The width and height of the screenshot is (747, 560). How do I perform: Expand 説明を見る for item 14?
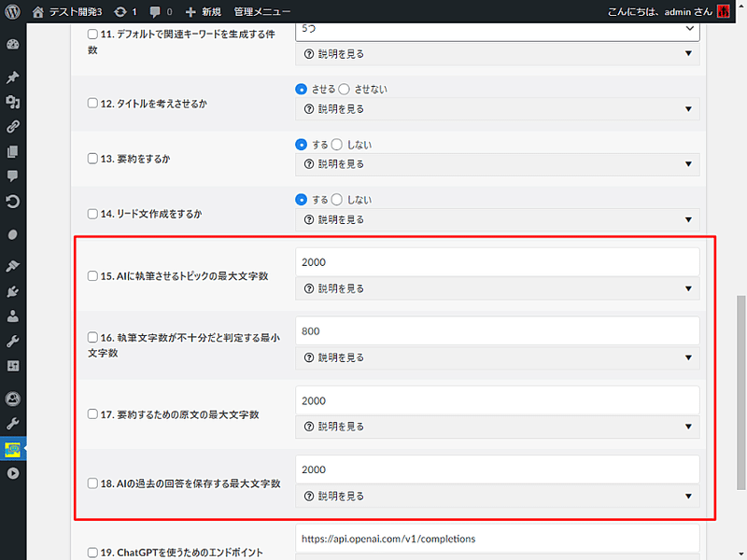tap(498, 219)
